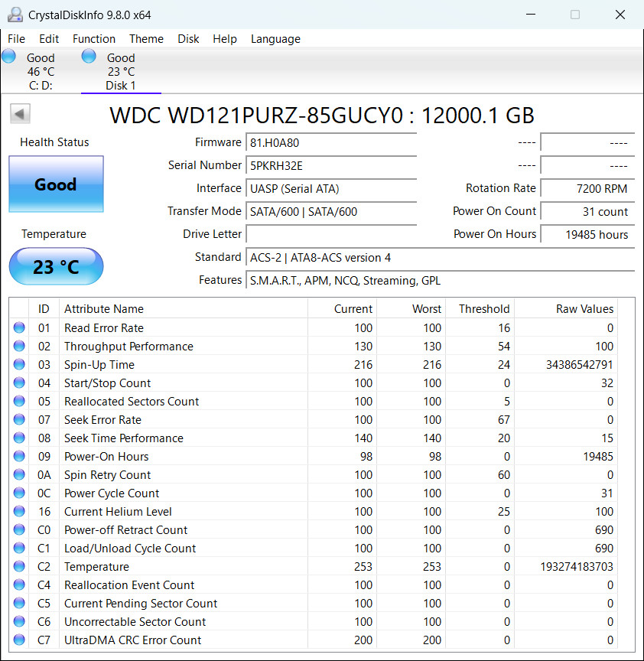Click status orb for Throughput Performance
Viewport: 644px width, 661px height.
click(x=19, y=346)
